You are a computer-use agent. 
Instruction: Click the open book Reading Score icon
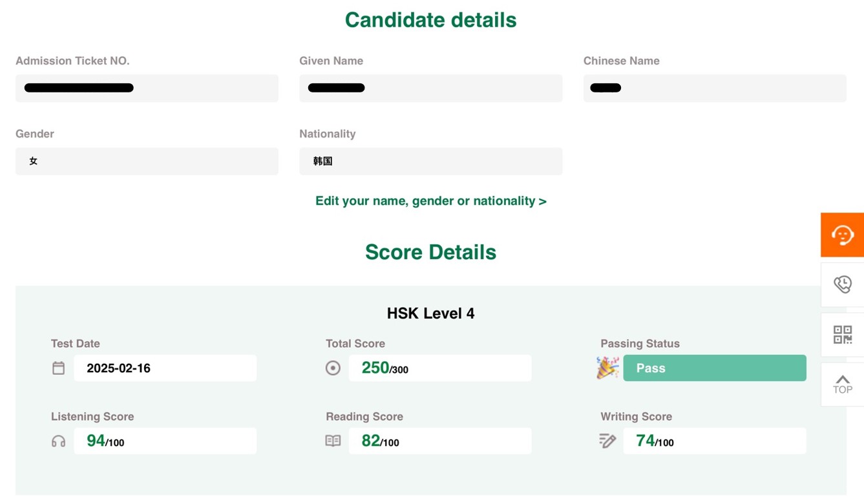click(333, 441)
